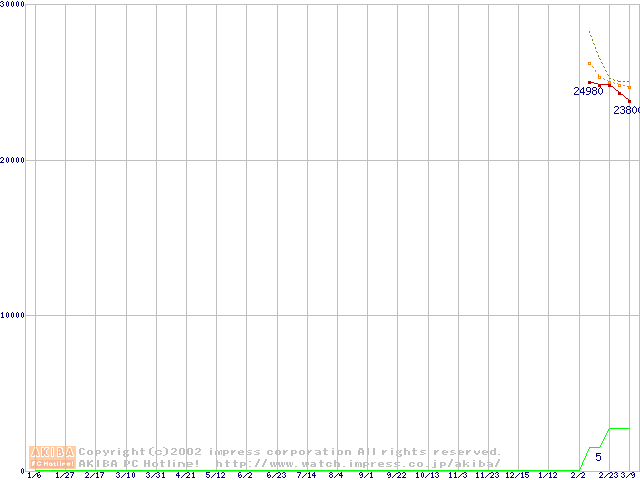This screenshot has width=640, height=480.
Task: Click the 3/31 date on x-axis
Action: [155, 475]
